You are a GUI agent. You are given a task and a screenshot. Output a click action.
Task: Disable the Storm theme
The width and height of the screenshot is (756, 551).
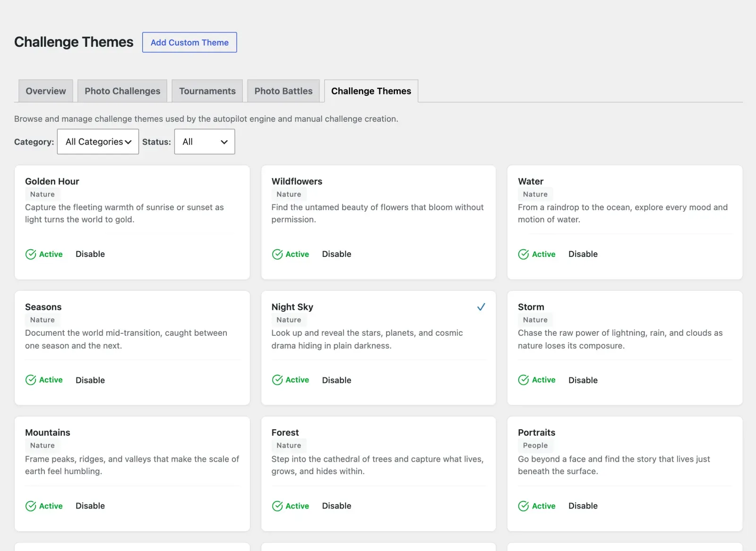(583, 380)
